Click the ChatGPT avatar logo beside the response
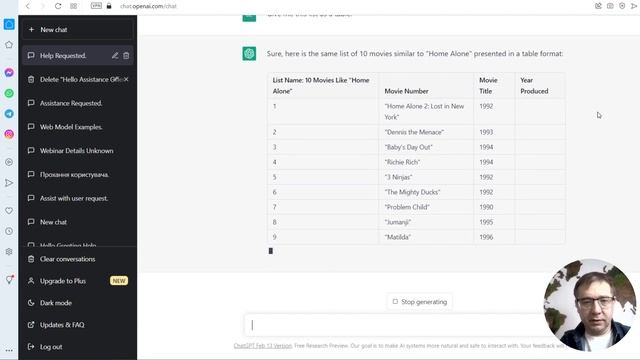The image size is (640, 360). point(249,53)
